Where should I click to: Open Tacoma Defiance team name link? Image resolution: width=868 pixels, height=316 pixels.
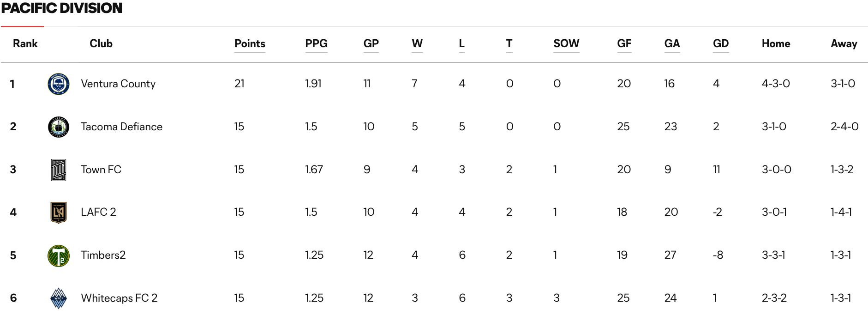(x=121, y=127)
